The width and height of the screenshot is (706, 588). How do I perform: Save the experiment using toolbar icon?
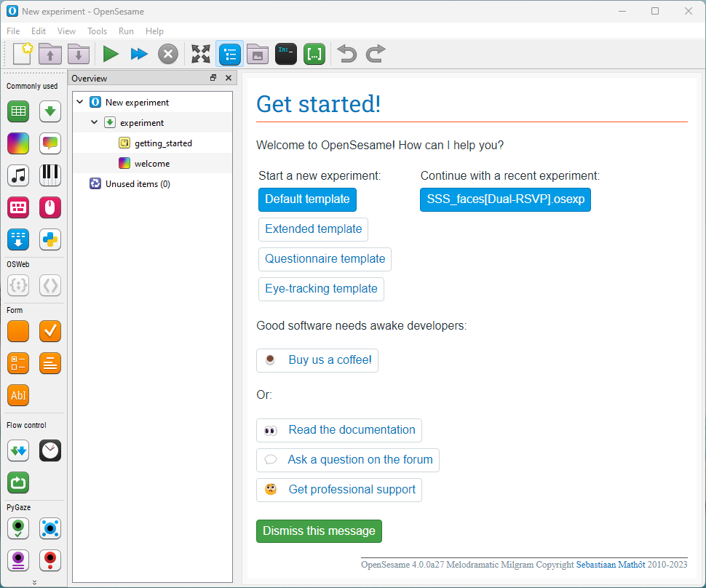click(x=79, y=54)
